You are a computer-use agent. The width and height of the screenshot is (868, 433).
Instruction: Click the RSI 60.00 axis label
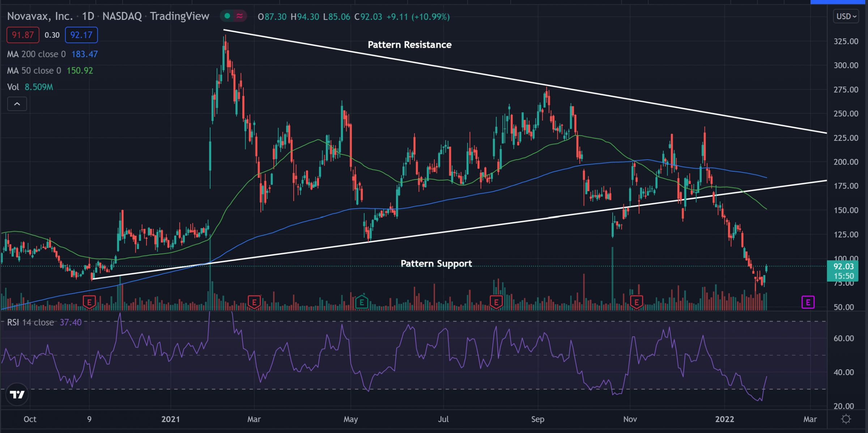tap(844, 339)
